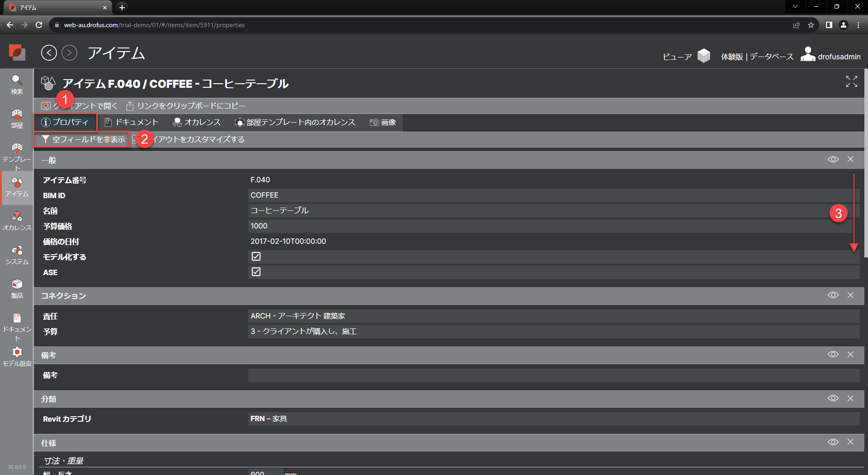Click リンクをクリップボードにコピー button

tap(186, 106)
